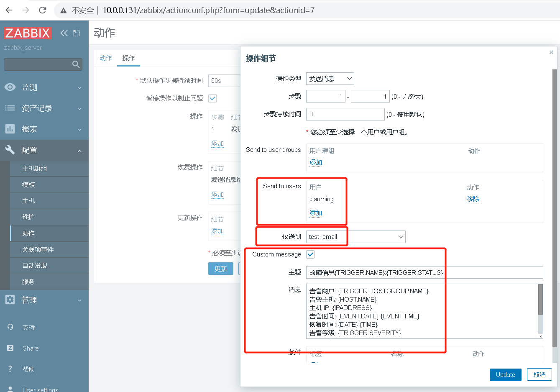Screen dimensions: 560x392
Task: Click 添加 in the Send to users section
Action: [x=316, y=213]
